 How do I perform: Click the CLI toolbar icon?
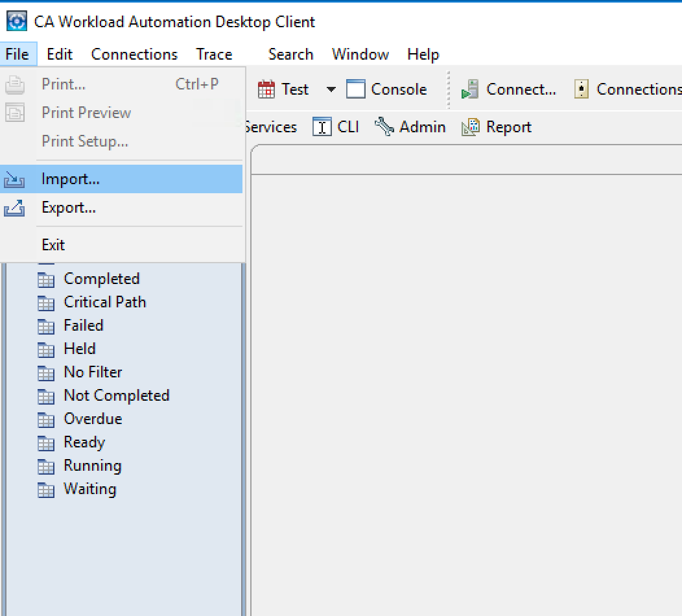[322, 127]
